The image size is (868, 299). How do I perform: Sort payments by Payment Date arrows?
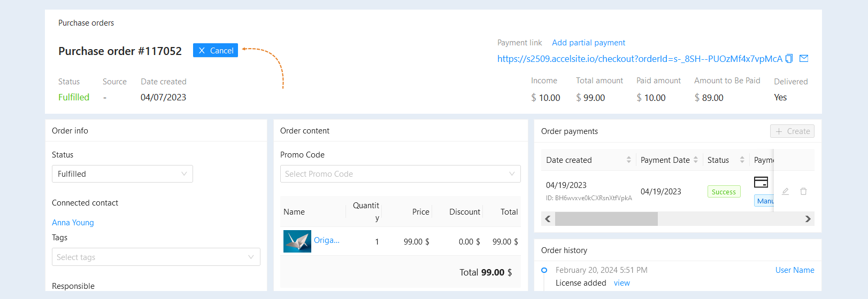(696, 160)
